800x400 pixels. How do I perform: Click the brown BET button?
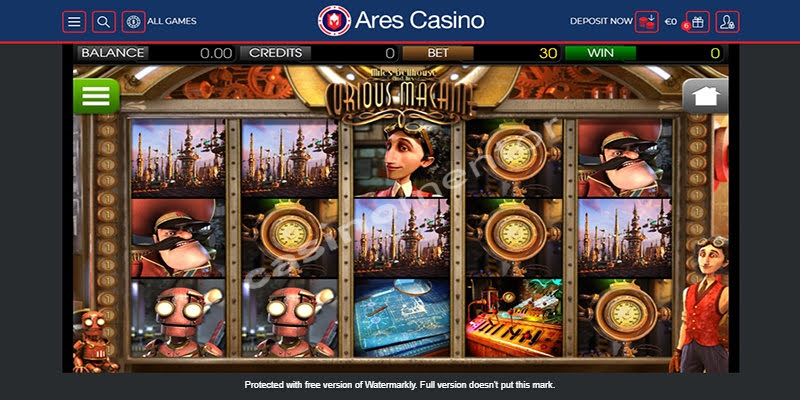click(438, 53)
